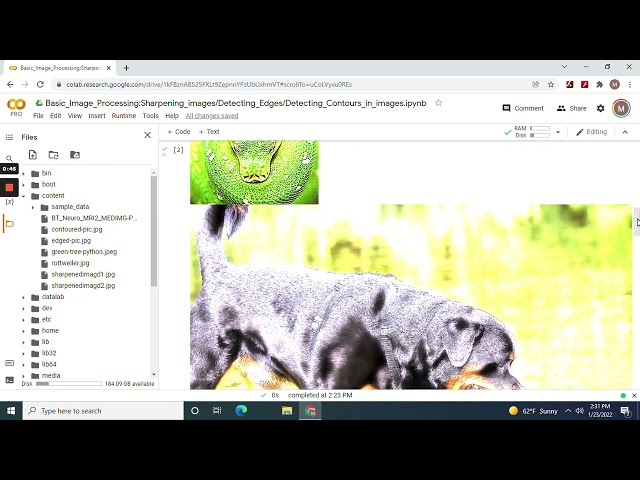Expand the dev folder
The width and height of the screenshot is (640, 480).
point(23,309)
